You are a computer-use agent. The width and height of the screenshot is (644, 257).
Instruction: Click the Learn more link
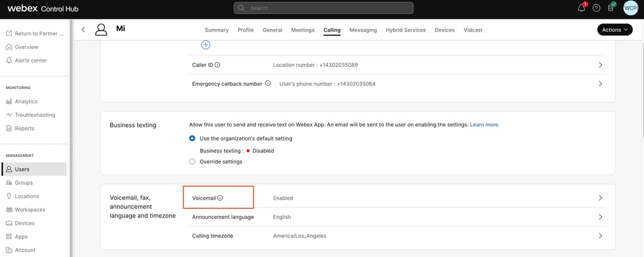485,124
